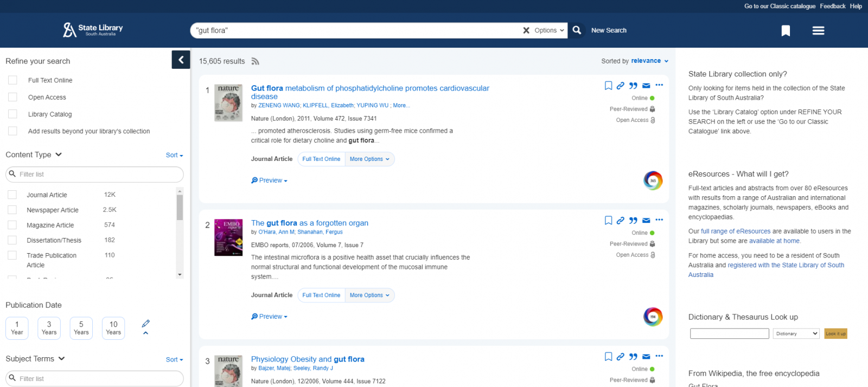The width and height of the screenshot is (868, 387).
Task: Cite result 1 using the quote icon
Action: click(633, 86)
